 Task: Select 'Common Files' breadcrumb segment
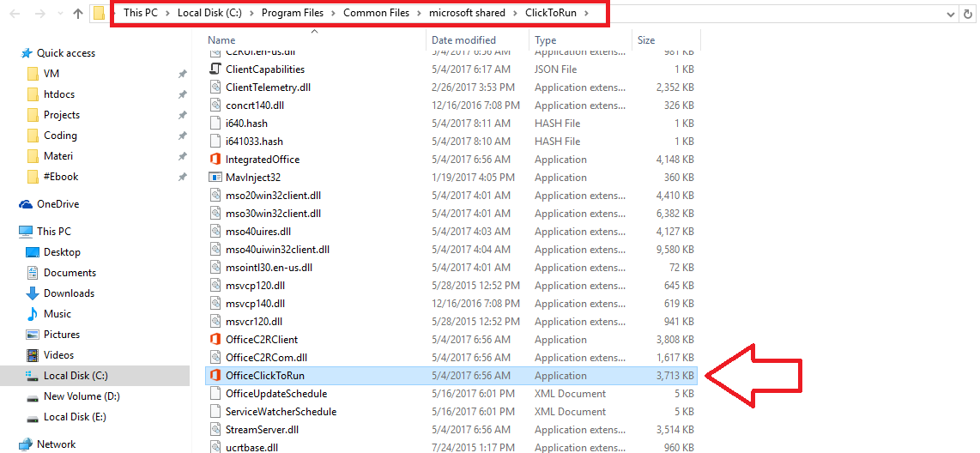[x=376, y=13]
